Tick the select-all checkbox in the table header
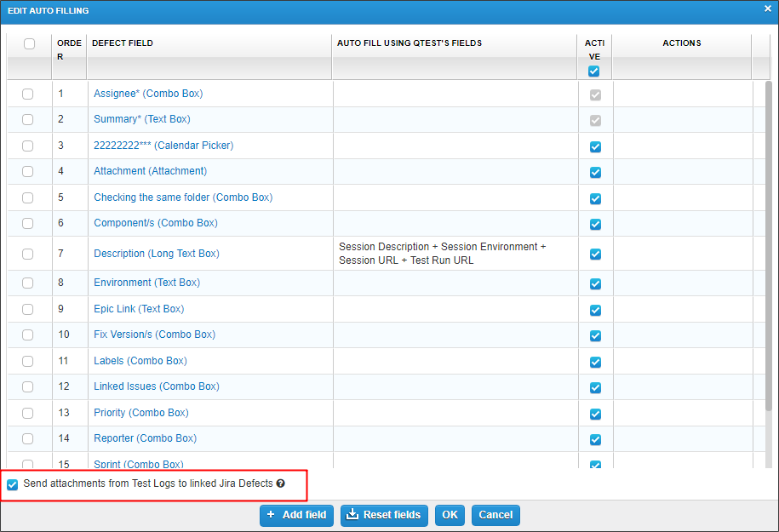This screenshot has height=532, width=779. (29, 43)
